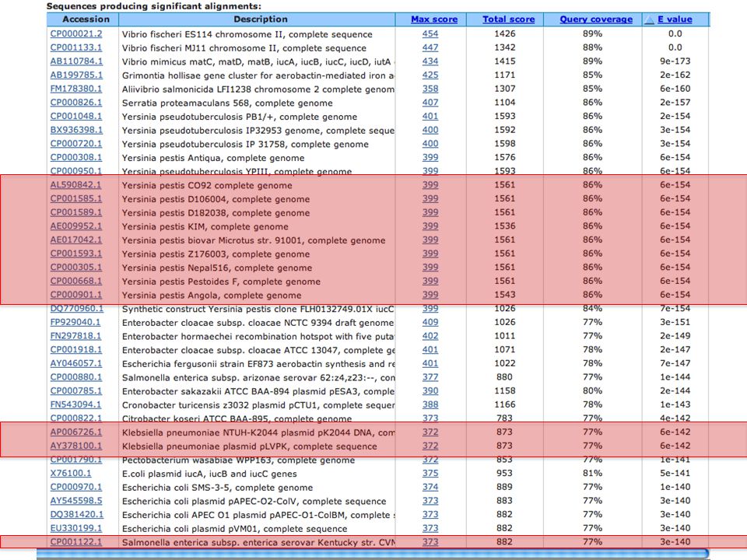The width and height of the screenshot is (747, 560).
Task: Click max score 390 for Enterobacter sakazakii
Action: [430, 391]
